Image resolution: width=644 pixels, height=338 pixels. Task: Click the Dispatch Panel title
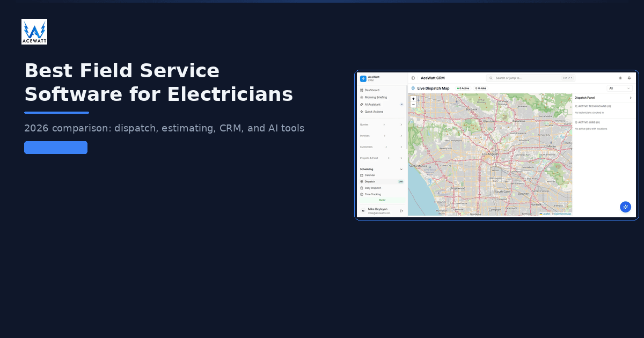click(x=584, y=98)
